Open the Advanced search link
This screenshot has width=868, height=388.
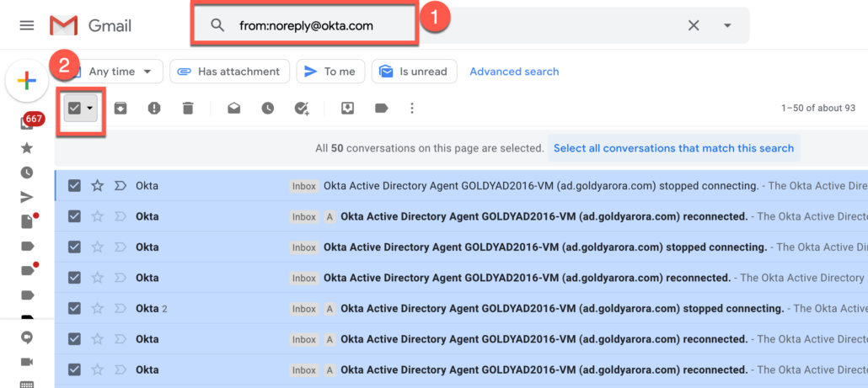(514, 72)
